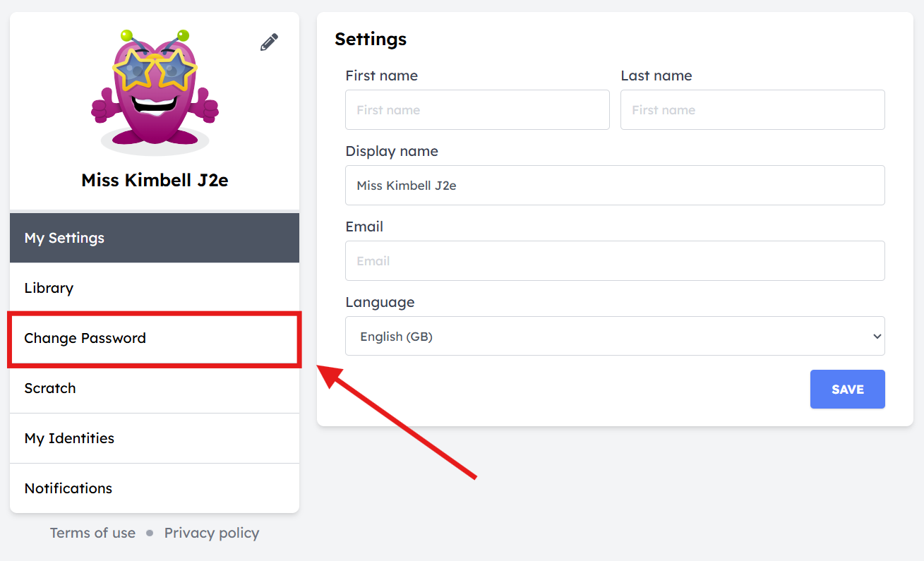Click into the Email input field
Viewport: 924px width, 561px height.
pos(615,260)
